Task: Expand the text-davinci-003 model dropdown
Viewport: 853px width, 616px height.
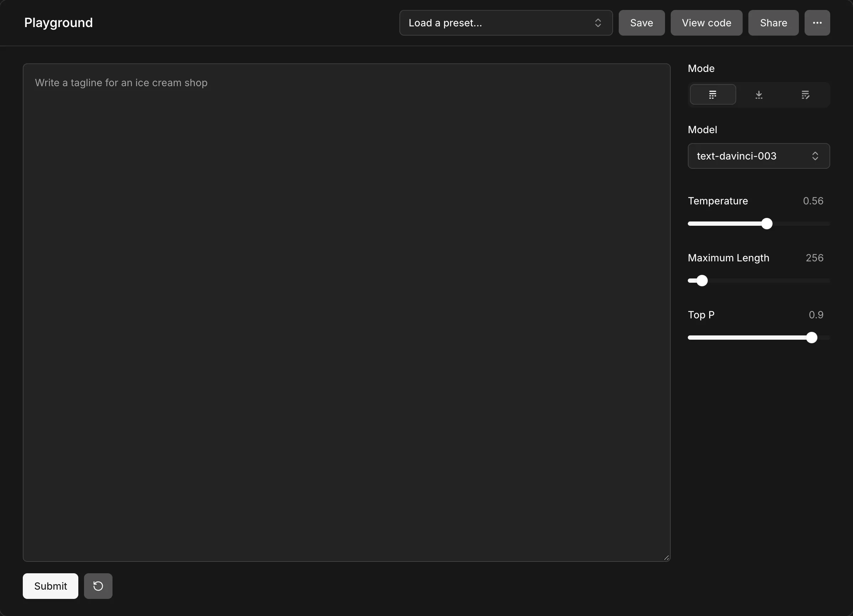Action: pos(759,156)
